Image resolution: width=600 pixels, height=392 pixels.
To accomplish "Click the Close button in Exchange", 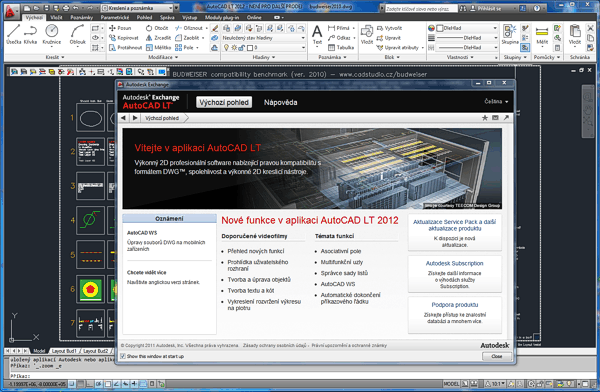I will pos(497,356).
